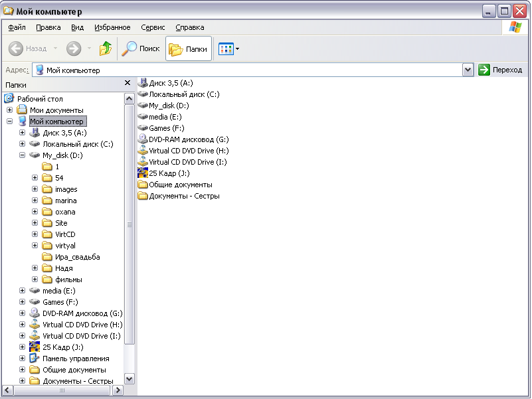Open the Избранное menu

pos(112,27)
